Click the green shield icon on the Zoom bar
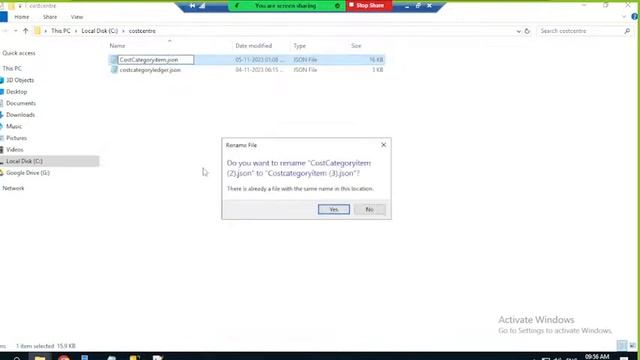Screen dimensions: 640x360 tap(237, 6)
